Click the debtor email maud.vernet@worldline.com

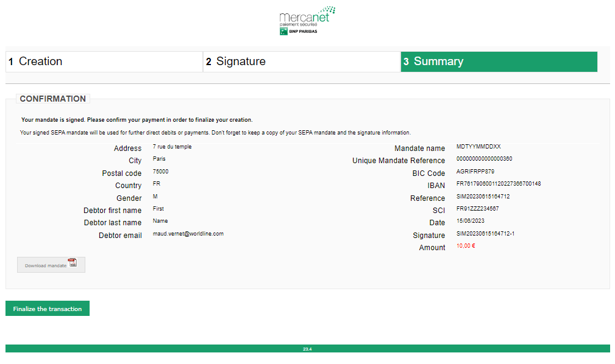[x=188, y=234]
